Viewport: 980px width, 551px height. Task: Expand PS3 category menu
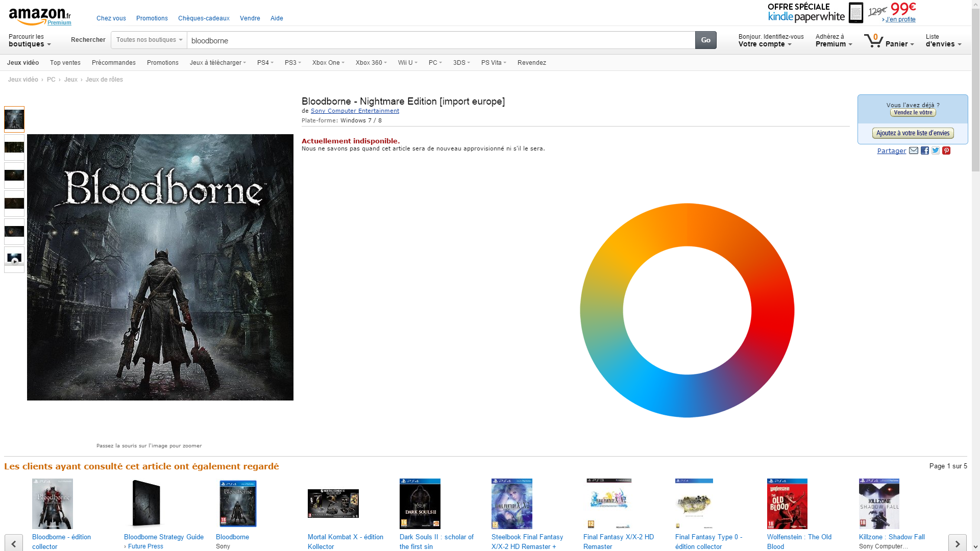coord(293,63)
